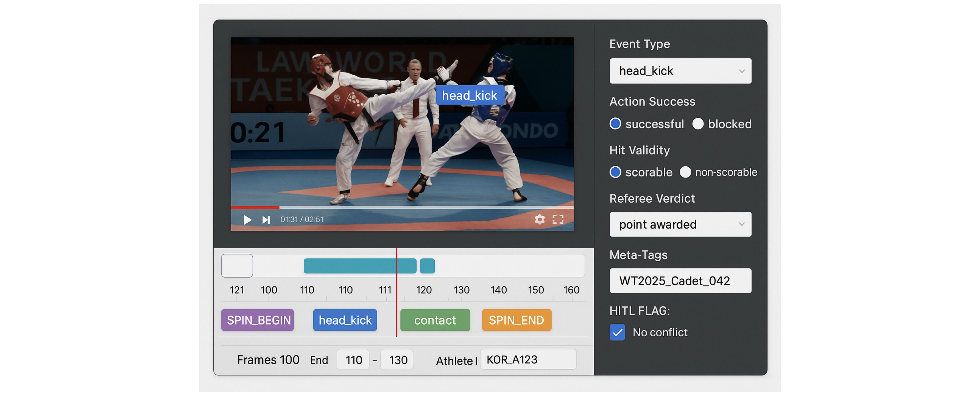Viewport: 980px width, 413px height.
Task: Click the Meta-Tags text field
Action: tap(680, 281)
